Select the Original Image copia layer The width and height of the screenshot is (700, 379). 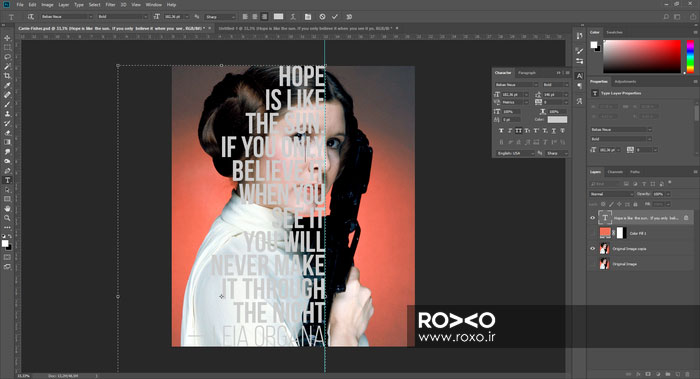(x=640, y=249)
